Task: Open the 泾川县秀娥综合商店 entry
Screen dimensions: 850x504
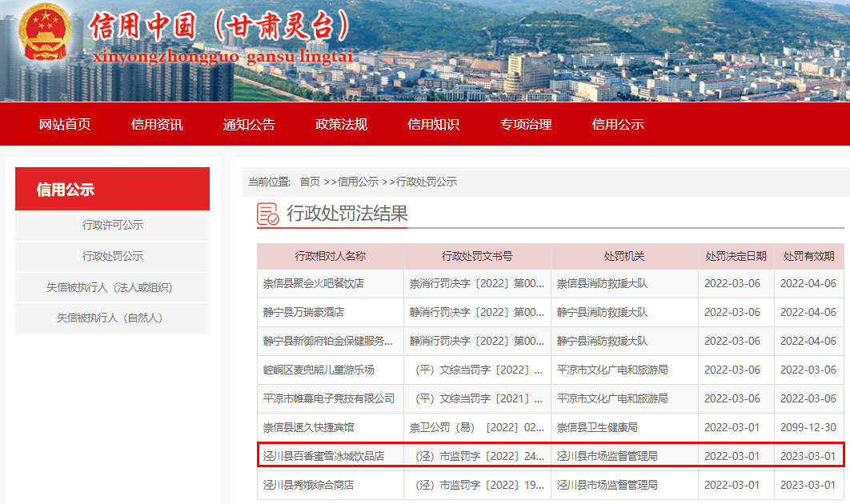Action: point(309,485)
